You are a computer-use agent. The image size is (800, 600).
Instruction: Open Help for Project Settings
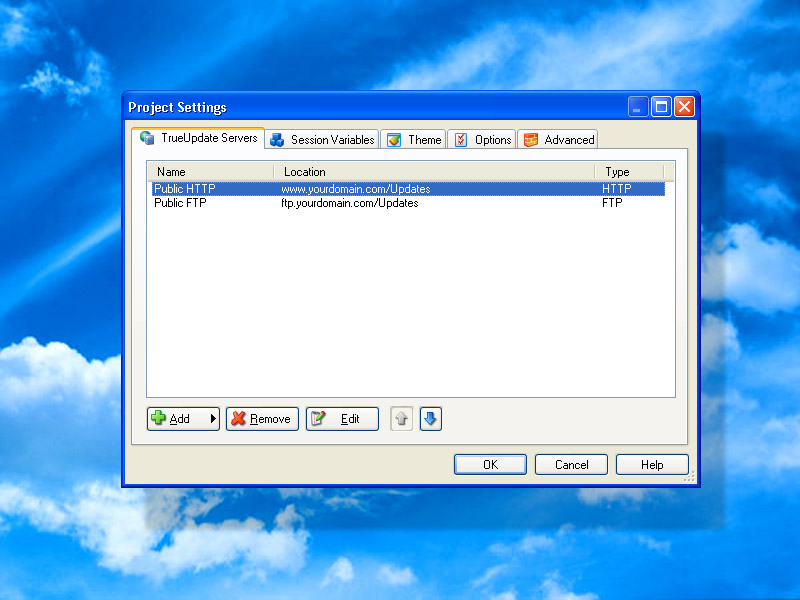point(652,465)
